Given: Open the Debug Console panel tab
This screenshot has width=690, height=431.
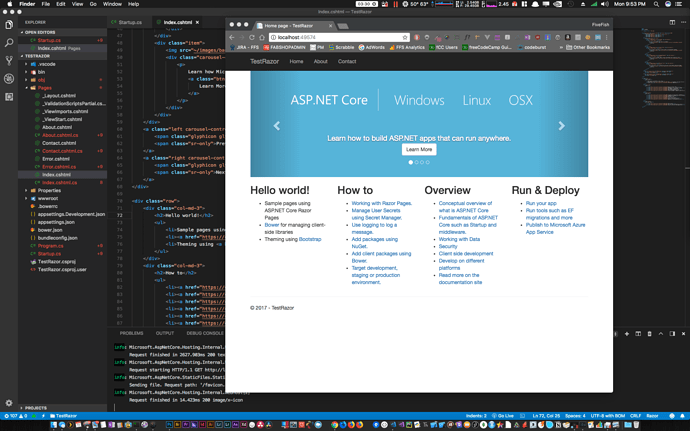Looking at the screenshot, I should tap(205, 333).
